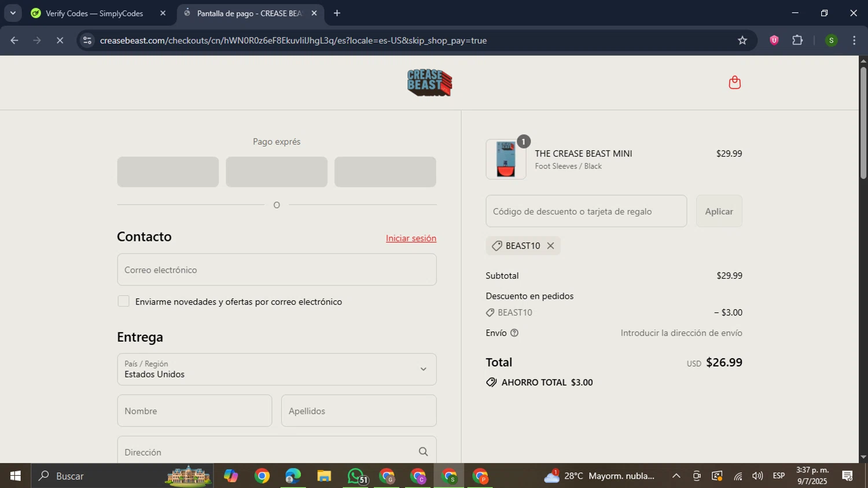Viewport: 868px width, 488px height.
Task: Click the Iniciar sesión link
Action: tap(411, 238)
